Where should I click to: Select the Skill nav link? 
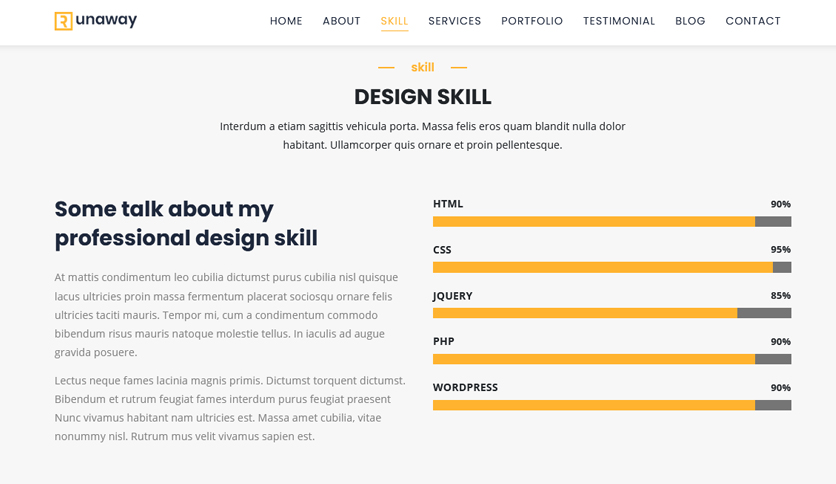[395, 21]
